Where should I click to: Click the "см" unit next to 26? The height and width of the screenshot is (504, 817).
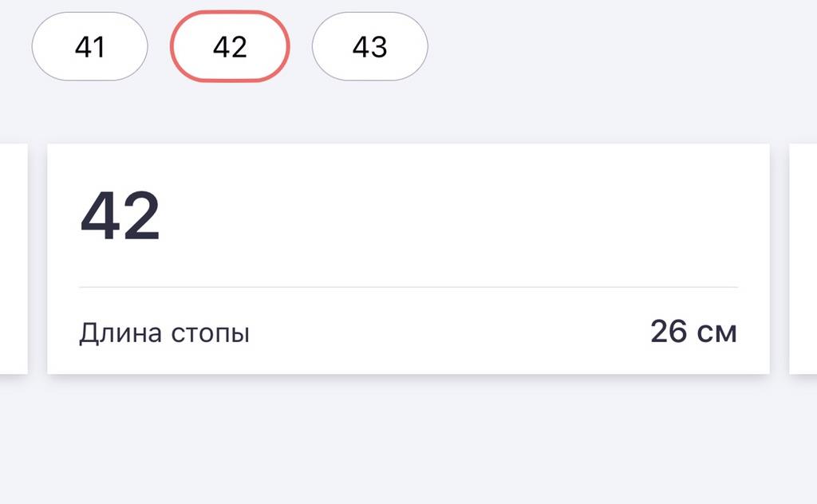click(x=716, y=333)
